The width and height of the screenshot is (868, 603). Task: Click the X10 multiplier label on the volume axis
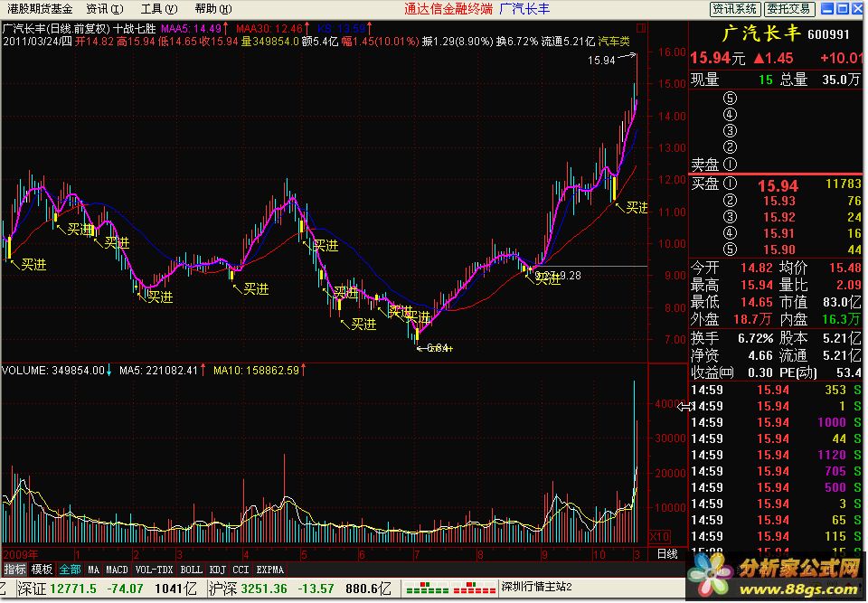coord(659,537)
